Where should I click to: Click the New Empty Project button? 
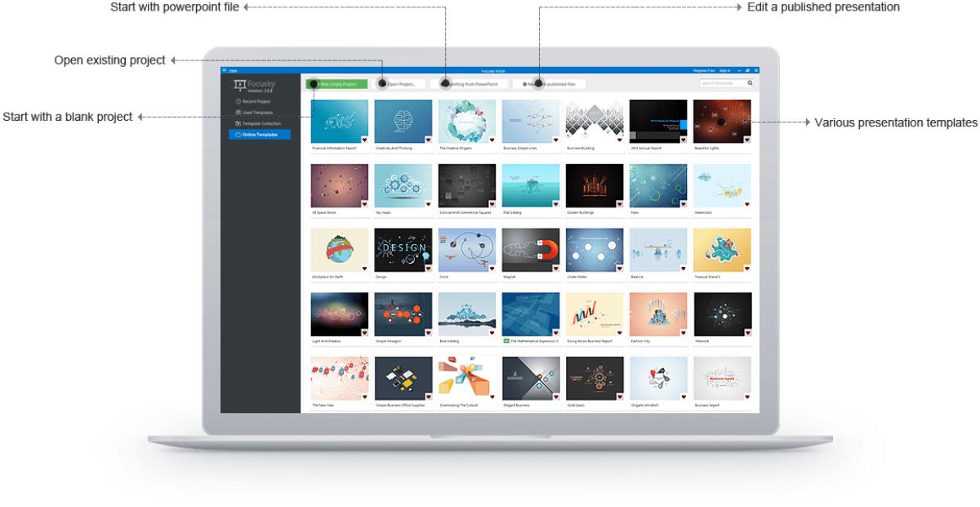[x=335, y=82]
